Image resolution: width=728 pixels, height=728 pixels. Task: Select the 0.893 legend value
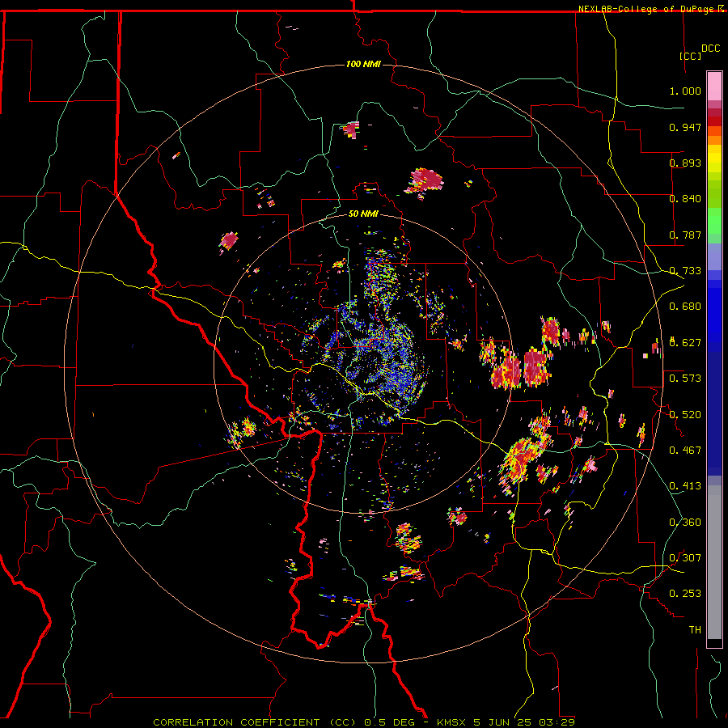(685, 163)
